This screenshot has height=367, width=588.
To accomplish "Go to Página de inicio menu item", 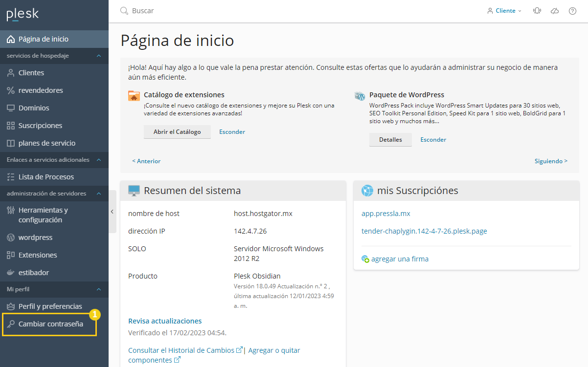I will [x=54, y=39].
